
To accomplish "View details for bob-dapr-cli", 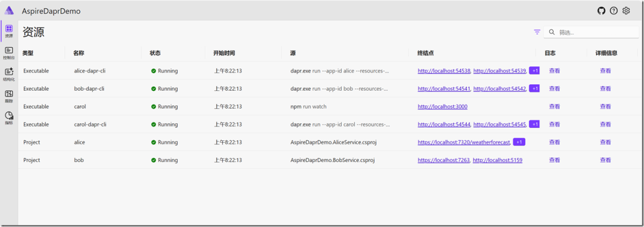I will [605, 88].
